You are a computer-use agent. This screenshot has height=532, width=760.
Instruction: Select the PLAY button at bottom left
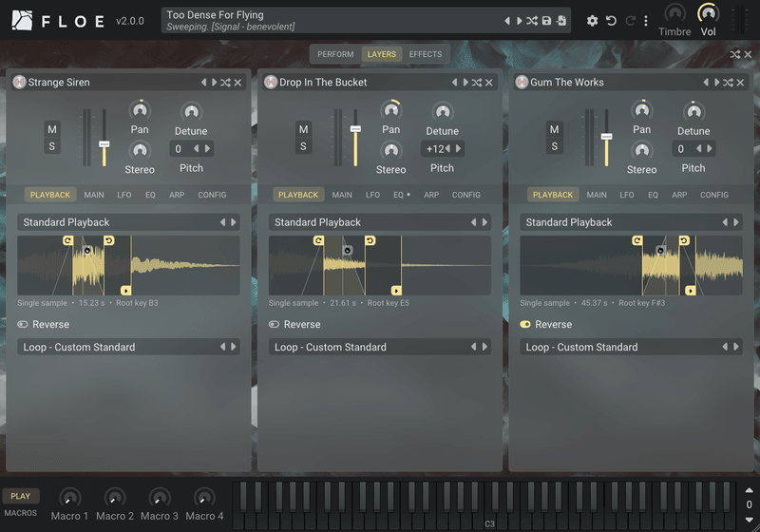tap(20, 496)
